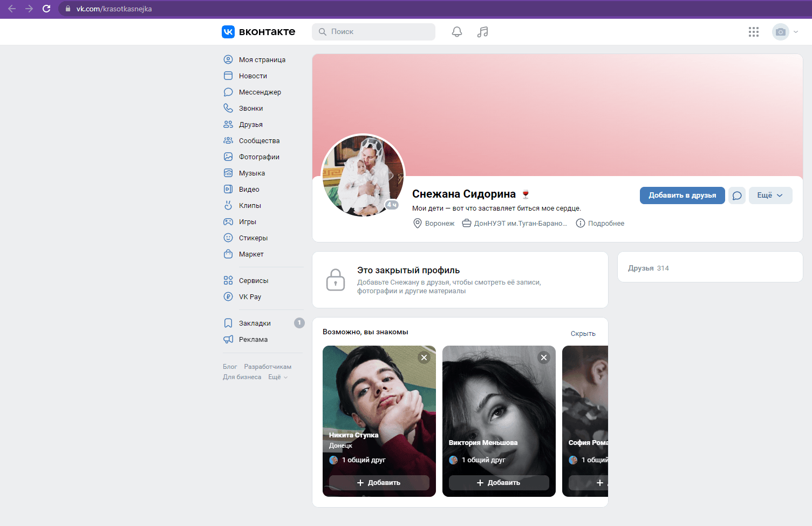Click the name Снежана Сидорина
Image resolution: width=812 pixels, height=526 pixels.
(x=464, y=194)
